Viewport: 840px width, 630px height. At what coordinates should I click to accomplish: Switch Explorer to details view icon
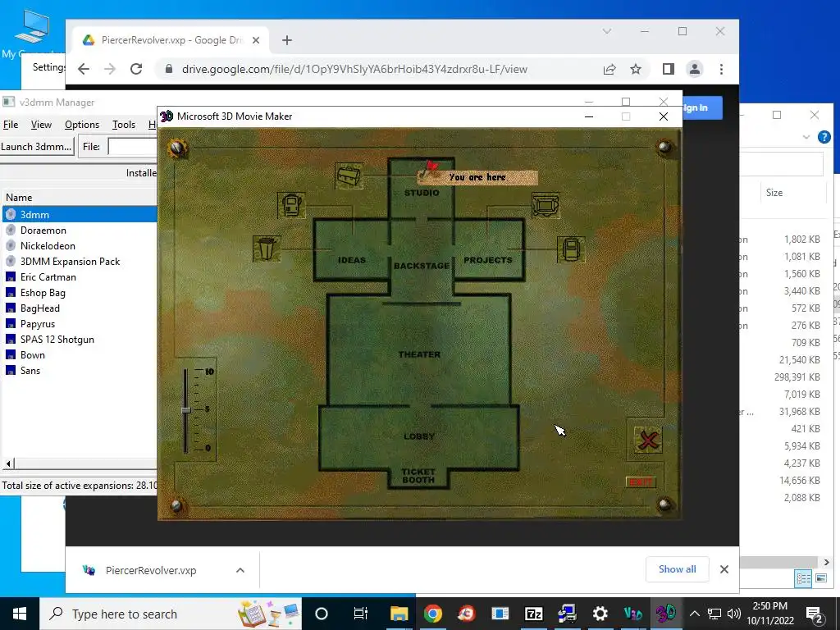[x=803, y=578]
